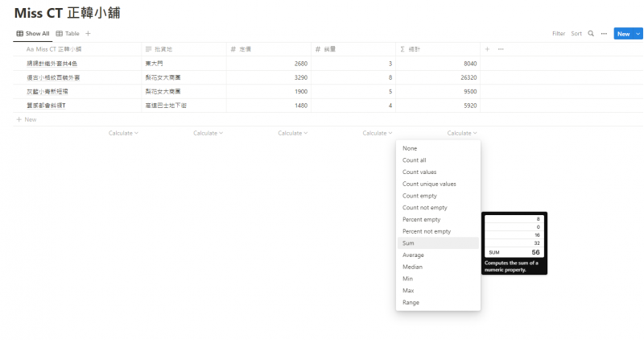
Task: Add a new view with plus icon
Action: [88, 34]
